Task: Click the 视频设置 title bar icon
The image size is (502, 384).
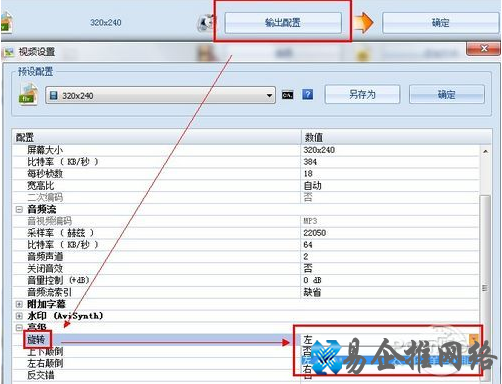Action: [x=9, y=52]
